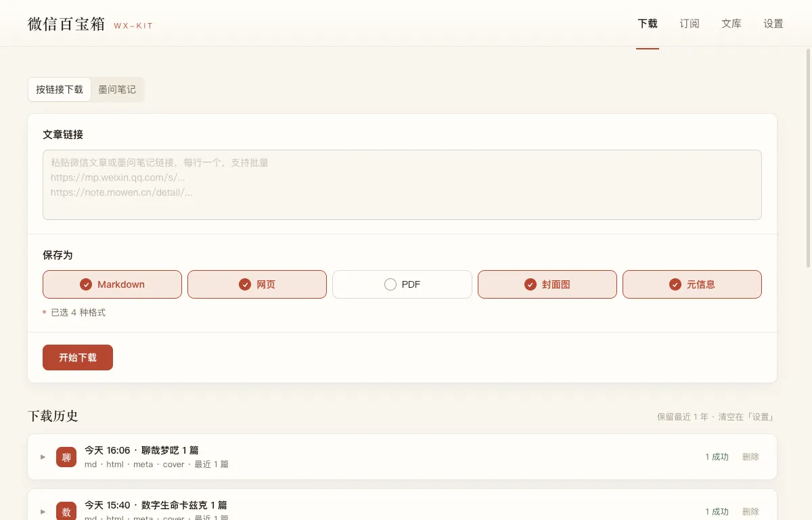The height and width of the screenshot is (520, 812).
Task: Disable the 元信息 save format
Action: [692, 284]
